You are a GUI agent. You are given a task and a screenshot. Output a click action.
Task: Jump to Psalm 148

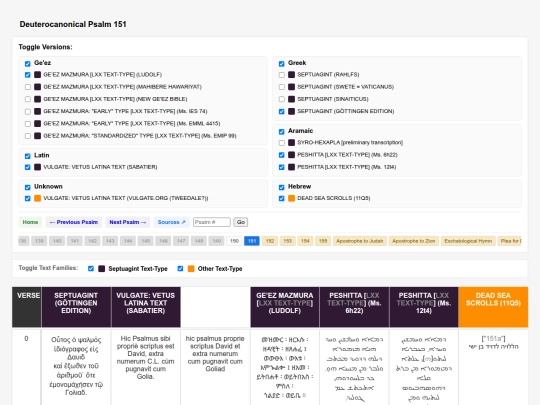pos(199,241)
